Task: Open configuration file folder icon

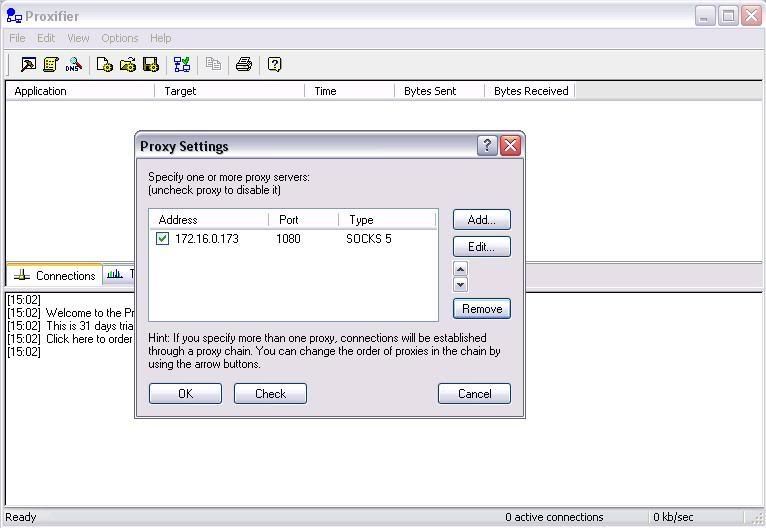Action: pos(128,64)
